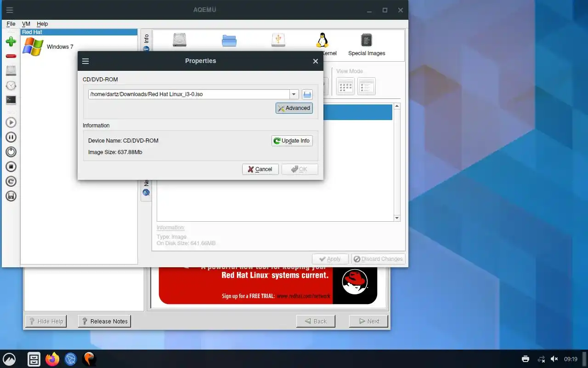Click the Windows 7 logo thumbnail

(33, 46)
